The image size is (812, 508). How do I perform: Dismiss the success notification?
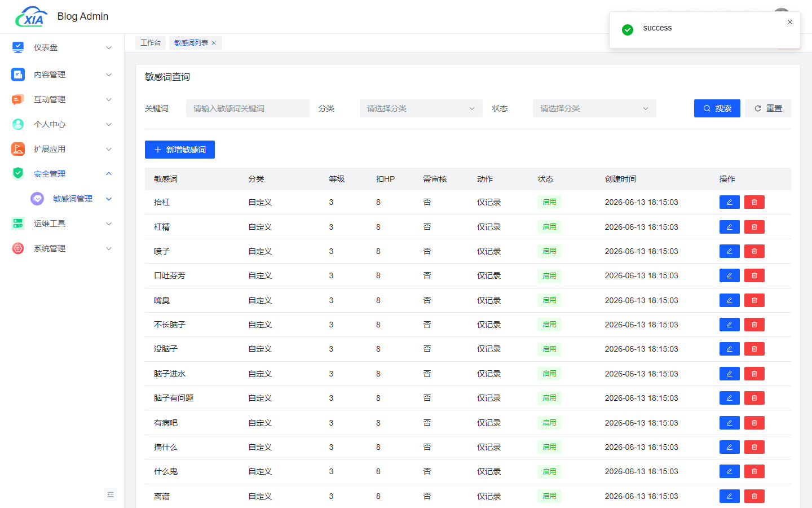pyautogui.click(x=790, y=22)
